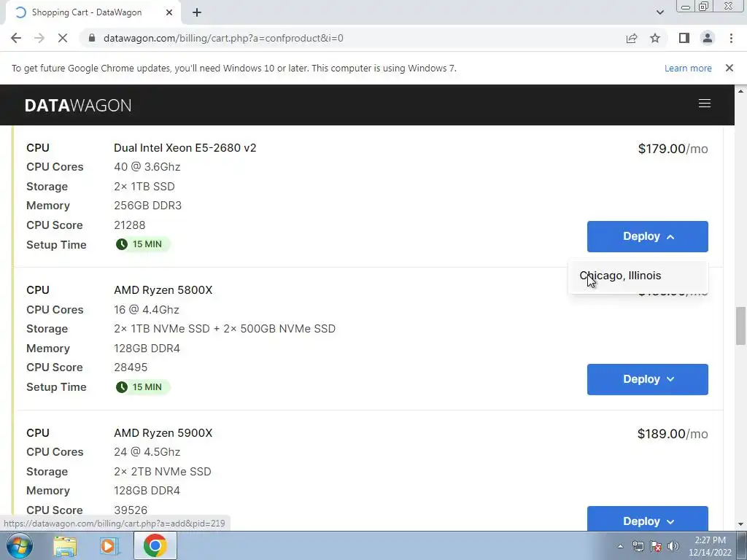747x560 pixels.
Task: Dismiss the Chrome update notification bar
Action: pos(729,68)
